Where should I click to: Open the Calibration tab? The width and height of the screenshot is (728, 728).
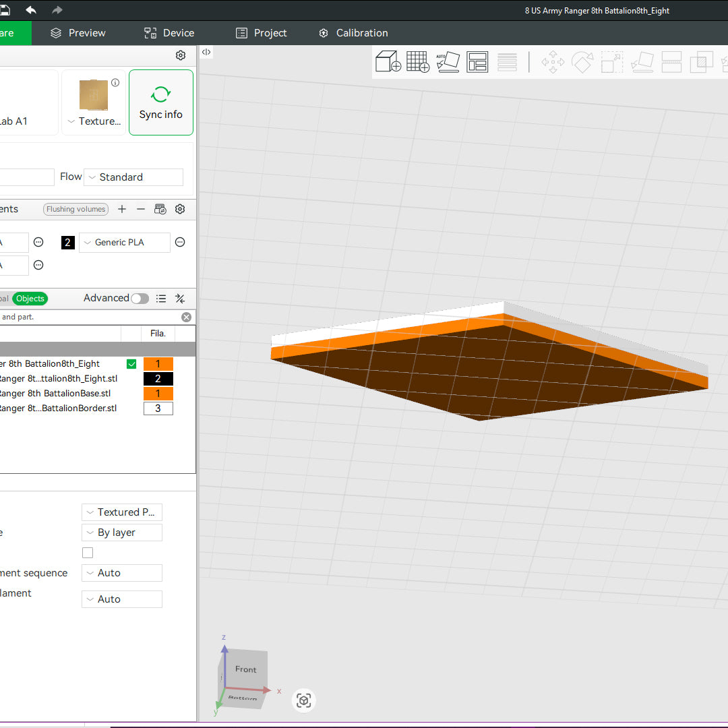click(353, 33)
